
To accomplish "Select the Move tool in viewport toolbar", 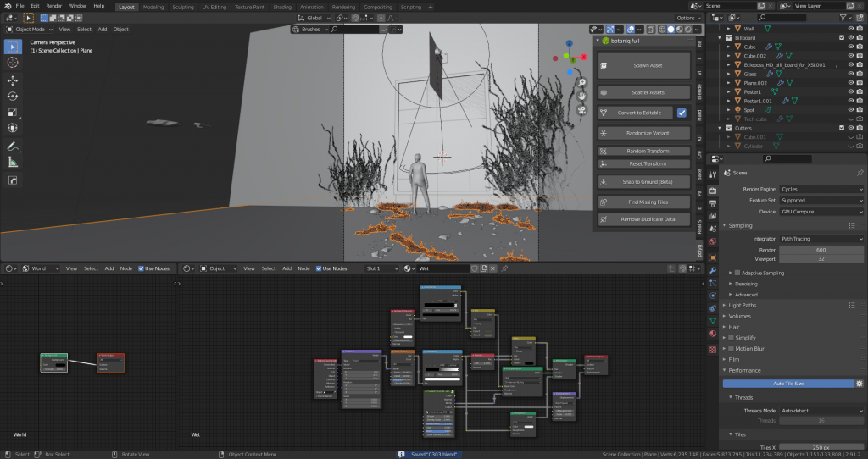I will point(13,80).
